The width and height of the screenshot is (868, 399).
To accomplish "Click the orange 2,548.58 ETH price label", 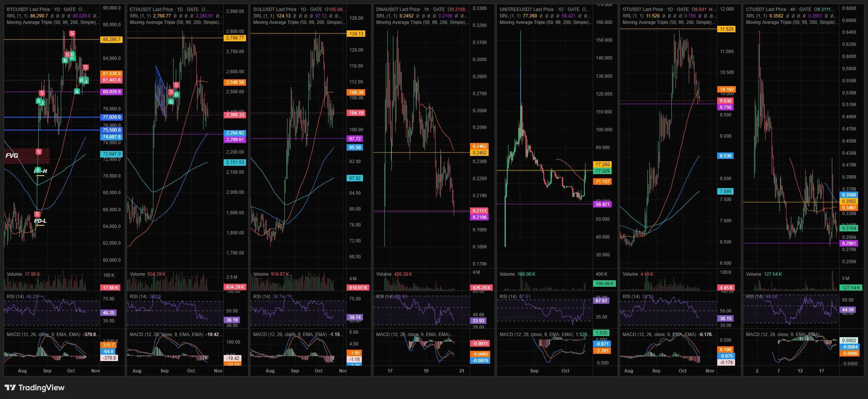I will tap(235, 82).
